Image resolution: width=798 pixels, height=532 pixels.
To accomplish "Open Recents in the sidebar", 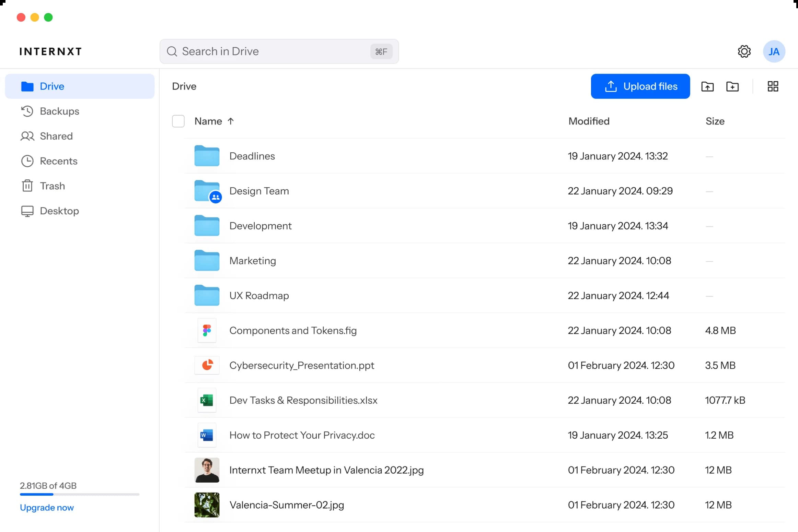I will click(59, 161).
